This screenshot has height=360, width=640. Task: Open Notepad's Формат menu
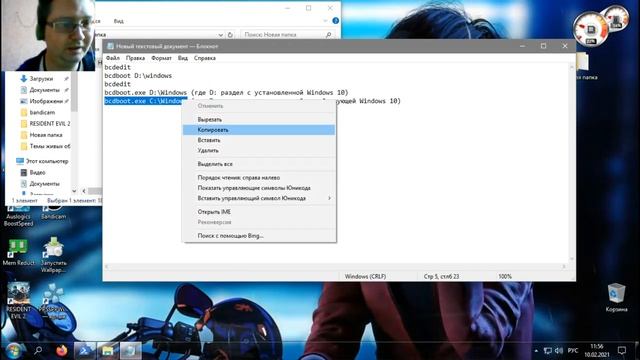[x=161, y=58]
